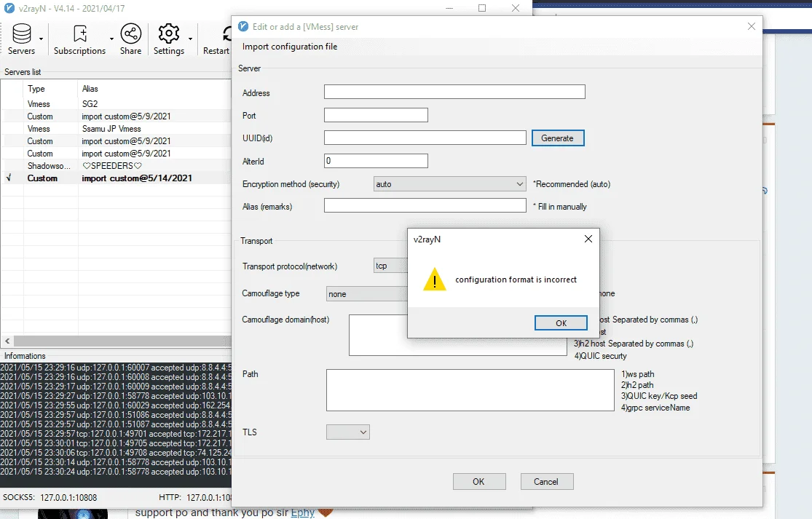This screenshot has width=812, height=519.
Task: Click Generate UUID button
Action: tap(558, 138)
